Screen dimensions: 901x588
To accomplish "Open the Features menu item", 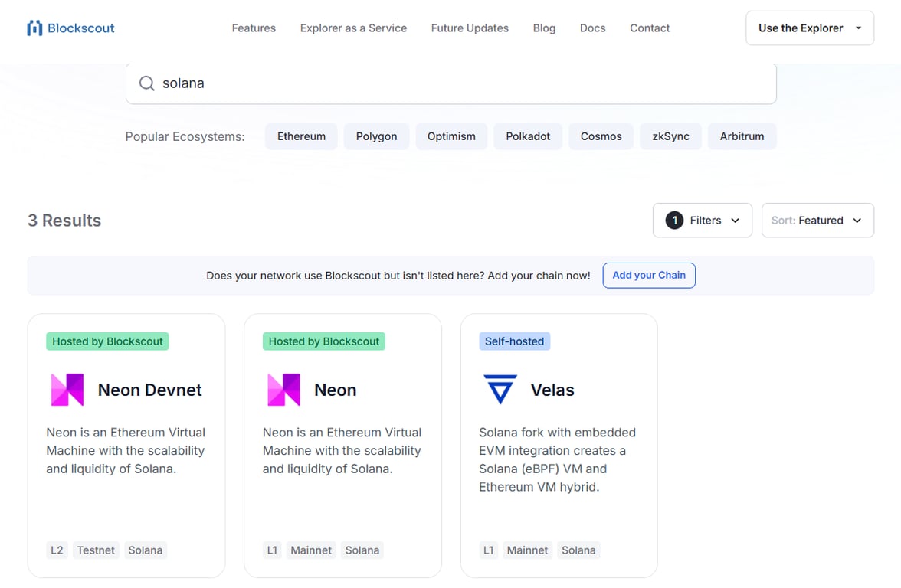I will point(254,28).
